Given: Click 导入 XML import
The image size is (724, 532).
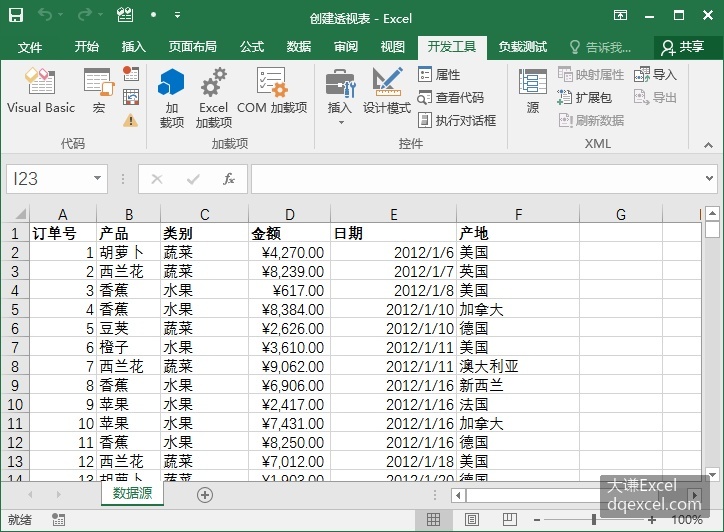Looking at the screenshot, I should click(x=655, y=74).
